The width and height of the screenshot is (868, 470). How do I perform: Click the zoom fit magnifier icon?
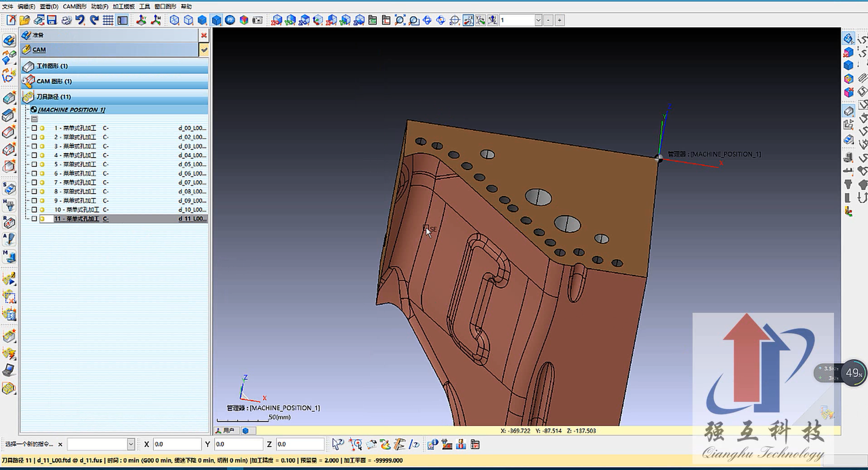pyautogui.click(x=400, y=20)
